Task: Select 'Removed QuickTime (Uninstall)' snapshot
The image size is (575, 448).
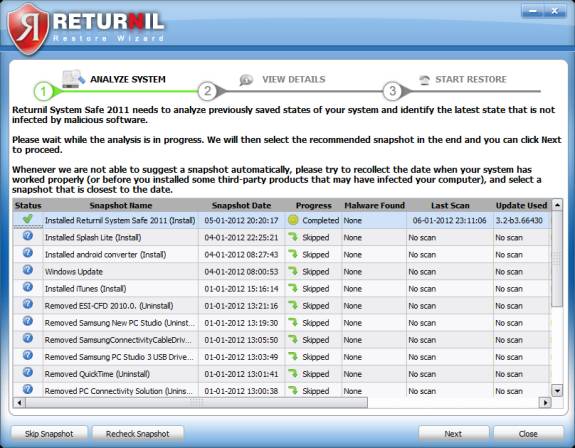Action: [x=97, y=374]
